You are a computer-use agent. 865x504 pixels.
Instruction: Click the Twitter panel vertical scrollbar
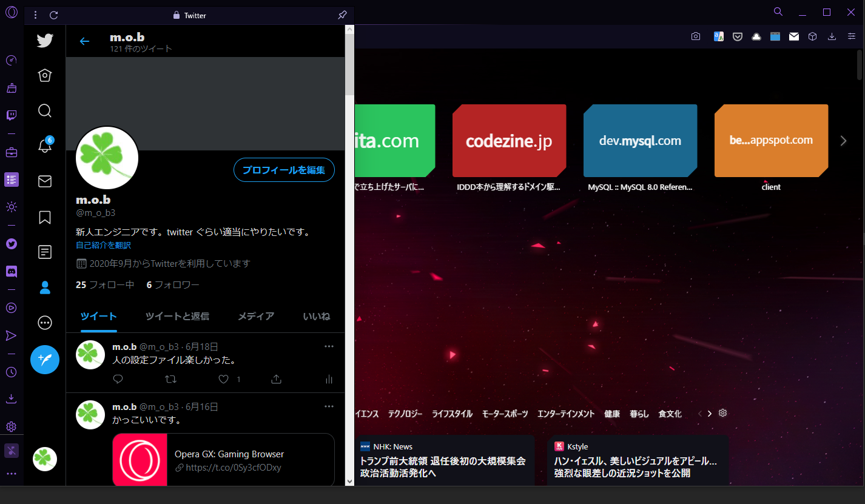pyautogui.click(x=349, y=255)
